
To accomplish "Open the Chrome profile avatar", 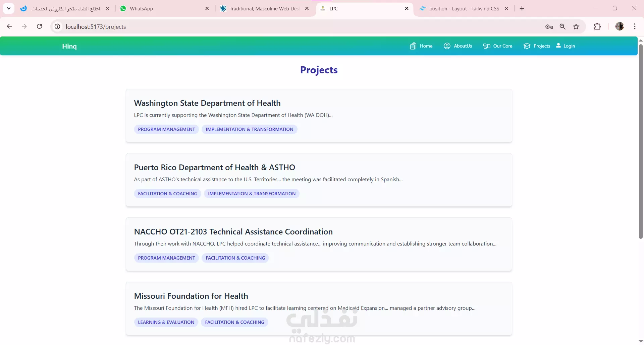I will coord(620,26).
